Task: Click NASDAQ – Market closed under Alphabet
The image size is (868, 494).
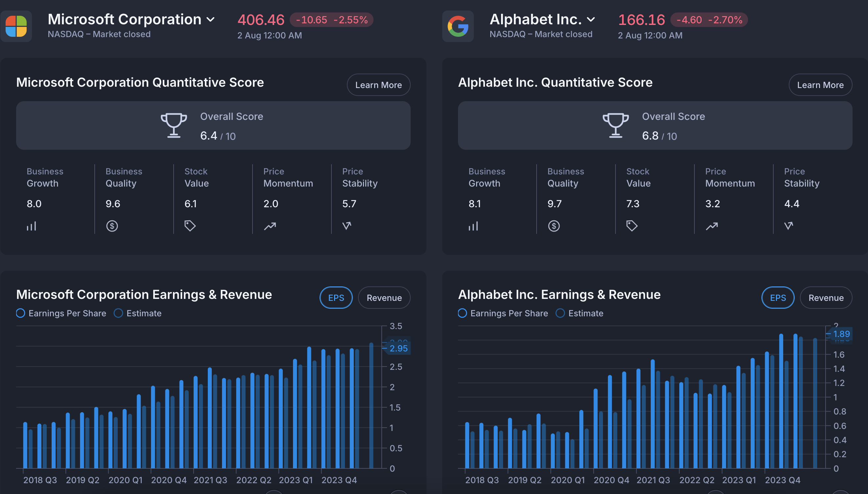Action: 541,34
